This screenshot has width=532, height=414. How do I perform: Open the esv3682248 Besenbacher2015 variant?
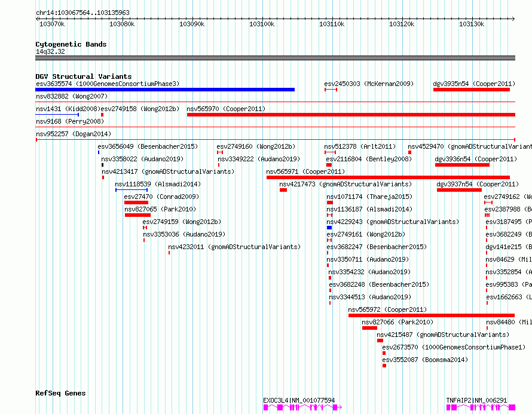click(379, 284)
